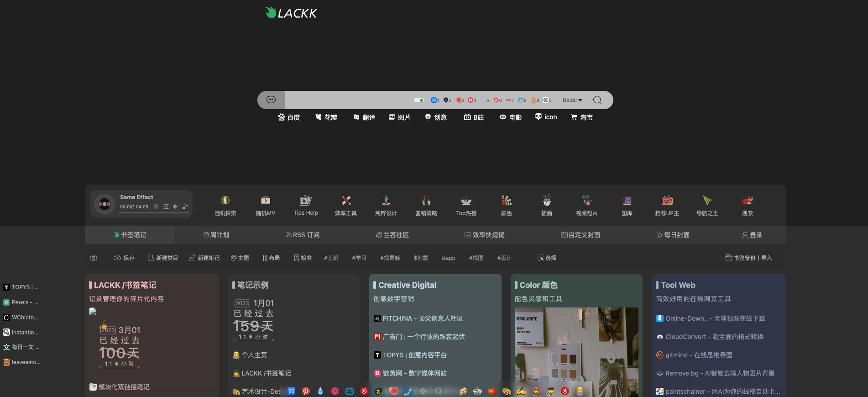The width and height of the screenshot is (868, 397).
Task: Click the 选择 select button
Action: 547,258
